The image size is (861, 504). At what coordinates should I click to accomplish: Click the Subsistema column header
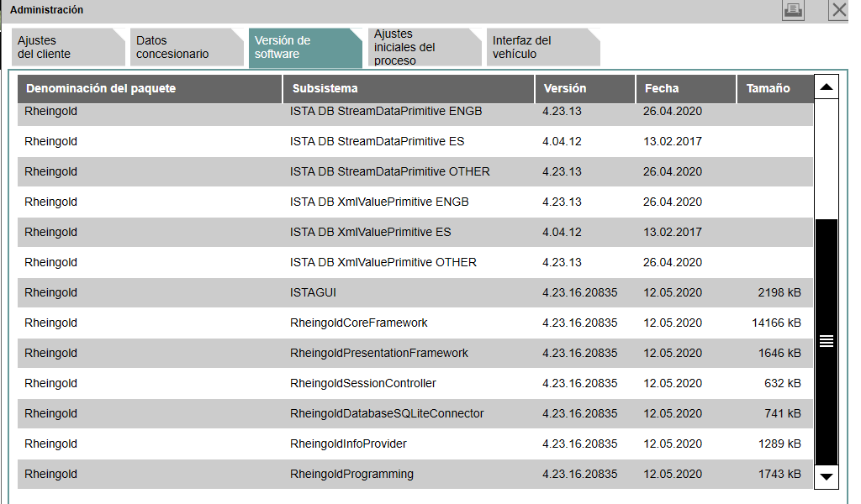pyautogui.click(x=409, y=88)
